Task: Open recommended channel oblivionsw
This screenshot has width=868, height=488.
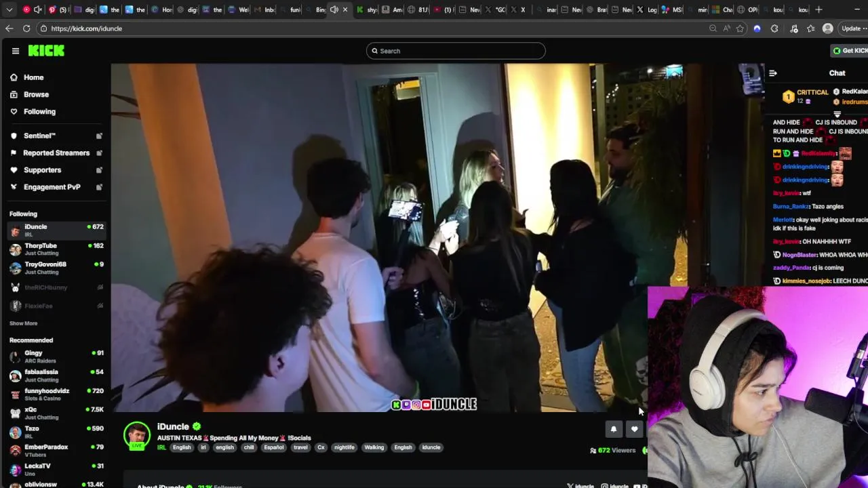Action: 56,484
